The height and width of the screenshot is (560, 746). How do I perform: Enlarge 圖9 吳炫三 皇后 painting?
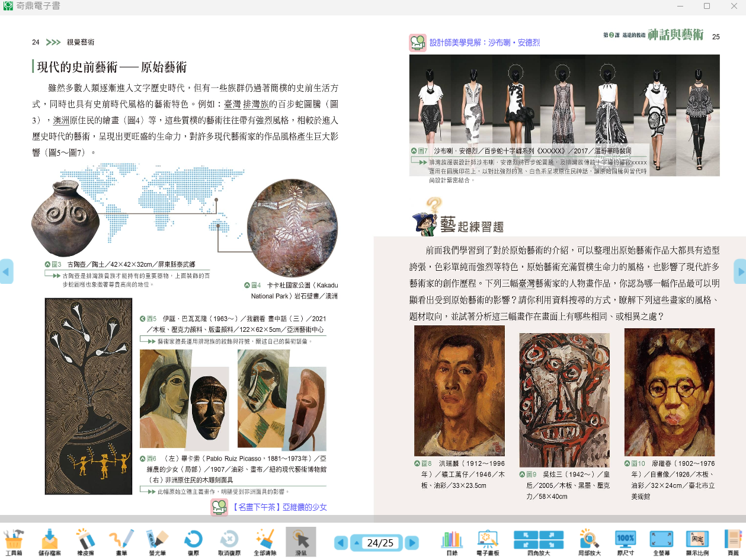point(564,400)
